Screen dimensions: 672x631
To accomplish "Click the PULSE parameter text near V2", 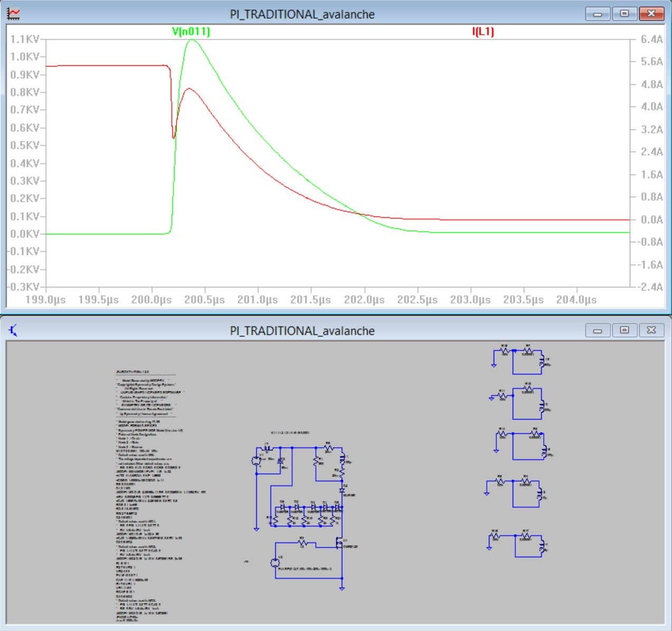I will point(305,569).
